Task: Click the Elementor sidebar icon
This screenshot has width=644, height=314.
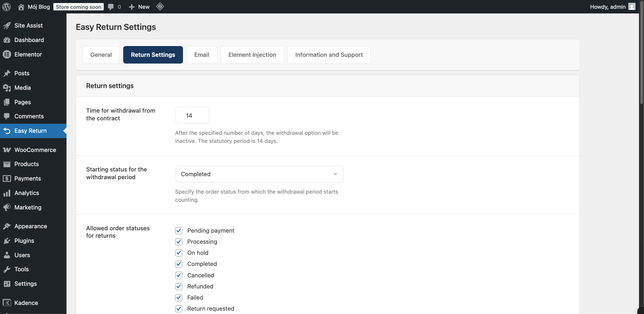Action: [x=7, y=54]
